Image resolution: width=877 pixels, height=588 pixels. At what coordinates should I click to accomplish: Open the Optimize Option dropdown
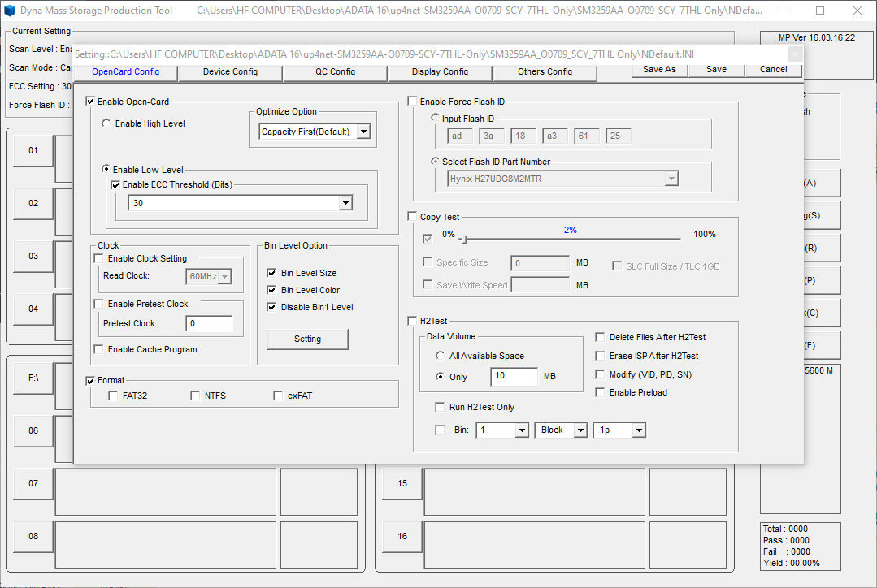coord(363,132)
